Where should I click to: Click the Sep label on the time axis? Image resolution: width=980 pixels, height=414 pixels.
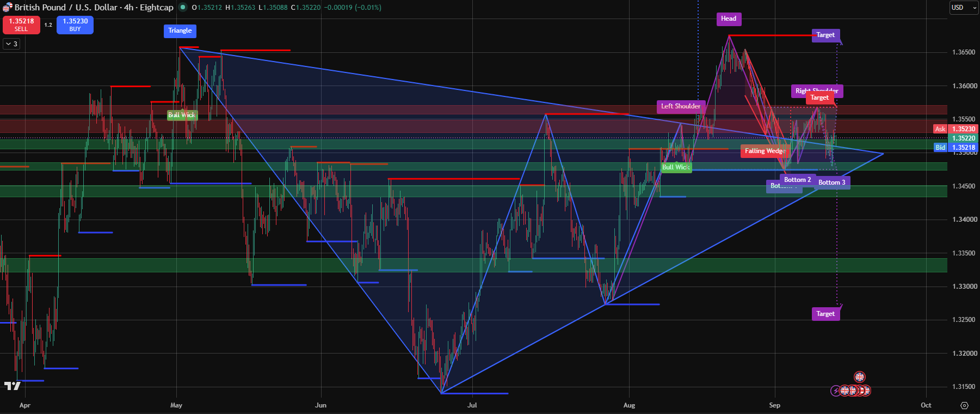[775, 405]
